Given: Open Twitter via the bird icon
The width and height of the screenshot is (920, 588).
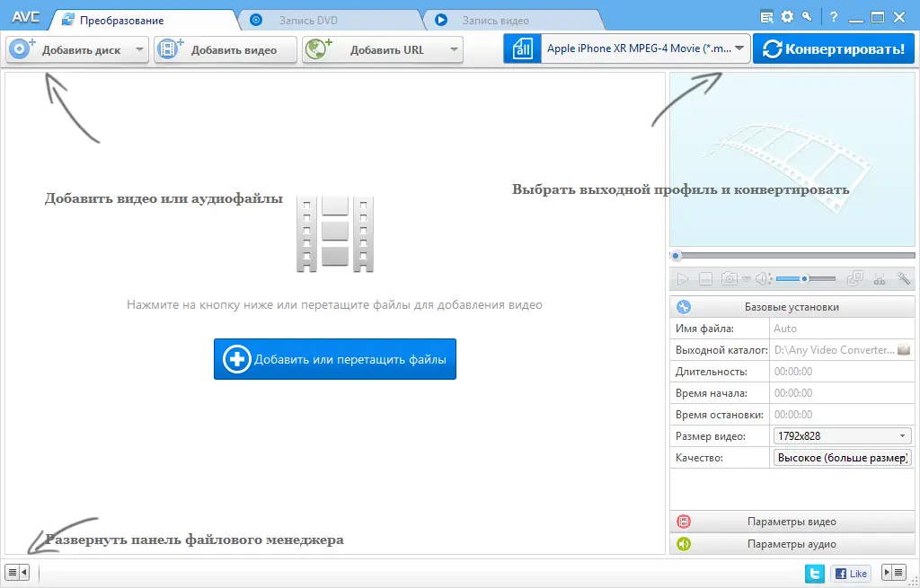Looking at the screenshot, I should coord(814,573).
